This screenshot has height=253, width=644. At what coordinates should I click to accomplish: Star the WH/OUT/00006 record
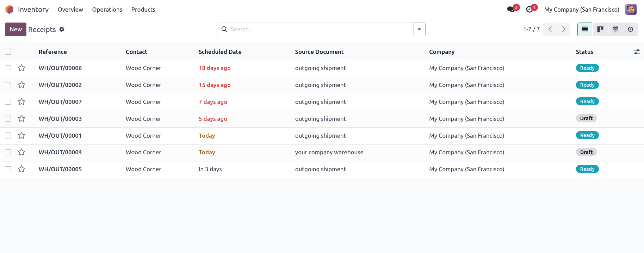[21, 68]
